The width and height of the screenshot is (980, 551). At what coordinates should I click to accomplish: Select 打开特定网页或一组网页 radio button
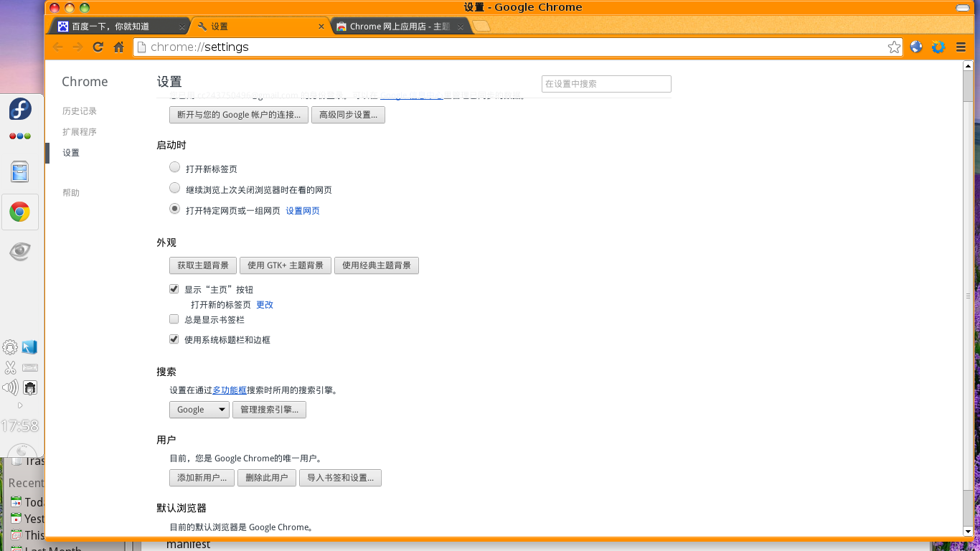coord(174,209)
